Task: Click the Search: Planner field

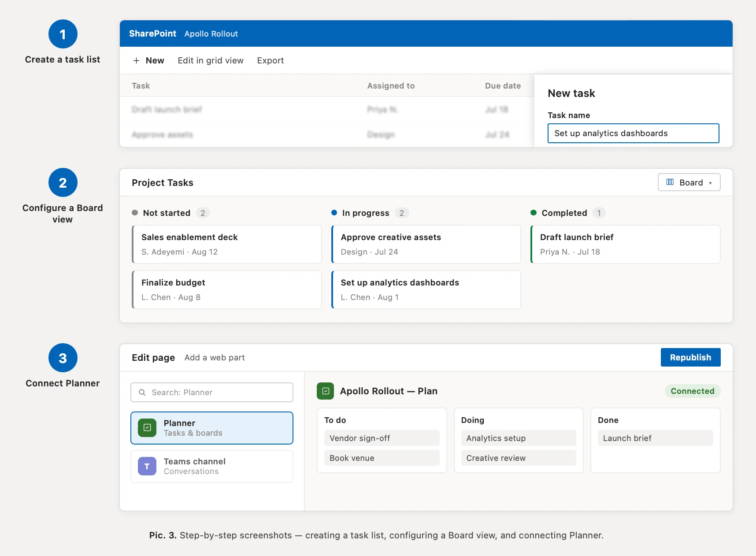Action: click(x=212, y=392)
